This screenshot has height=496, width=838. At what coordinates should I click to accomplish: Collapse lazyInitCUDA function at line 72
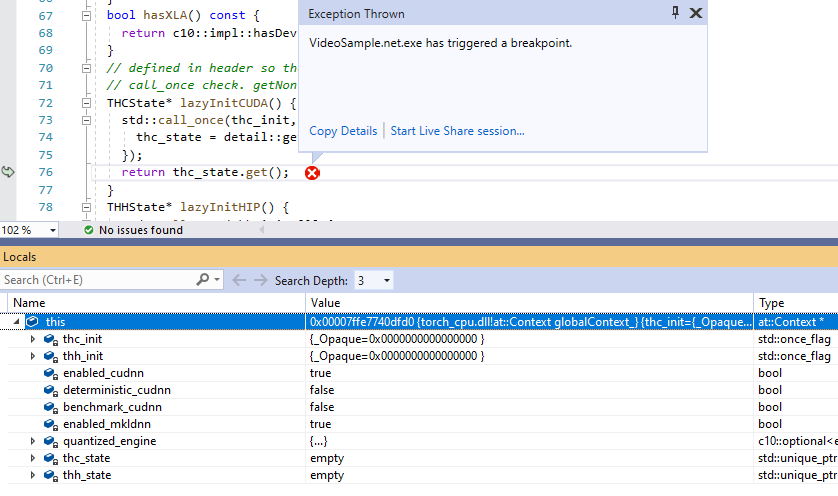pyautogui.click(x=86, y=103)
